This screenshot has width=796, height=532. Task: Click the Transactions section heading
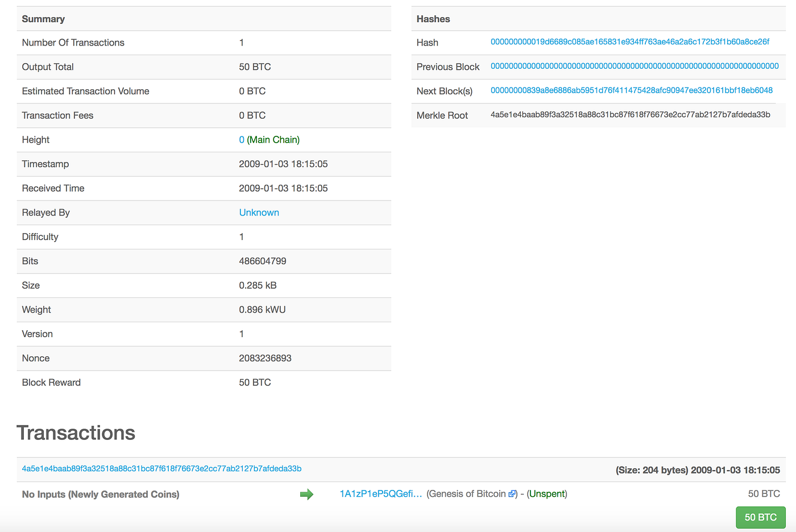coord(76,433)
